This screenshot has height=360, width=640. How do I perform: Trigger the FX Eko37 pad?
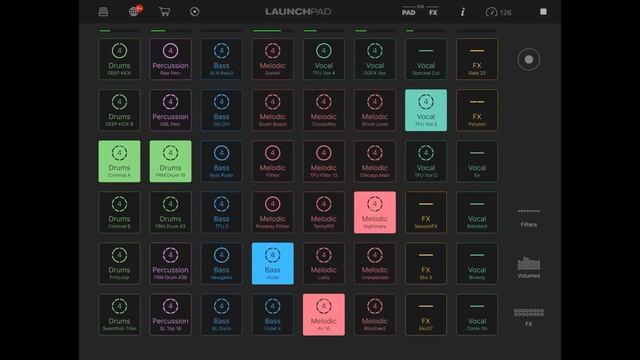click(x=426, y=315)
